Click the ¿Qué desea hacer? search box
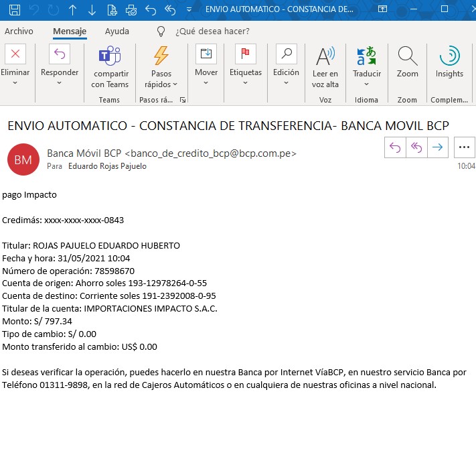Image resolution: width=476 pixels, height=459 pixels. pyautogui.click(x=212, y=31)
